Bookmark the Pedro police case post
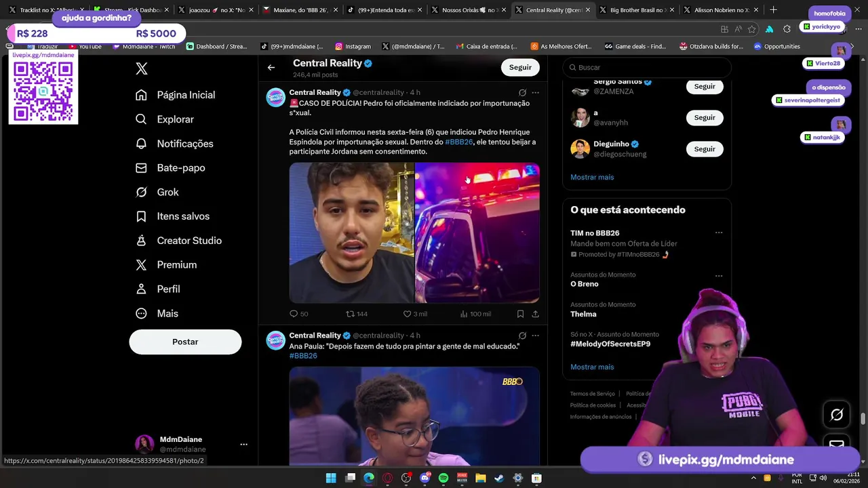Image resolution: width=868 pixels, height=488 pixels. [x=520, y=314]
